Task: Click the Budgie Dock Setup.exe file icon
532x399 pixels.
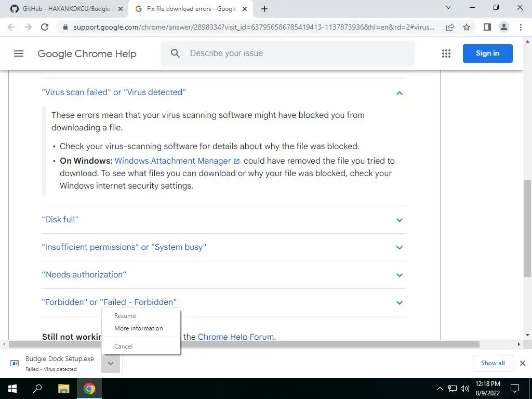Action: (15, 363)
